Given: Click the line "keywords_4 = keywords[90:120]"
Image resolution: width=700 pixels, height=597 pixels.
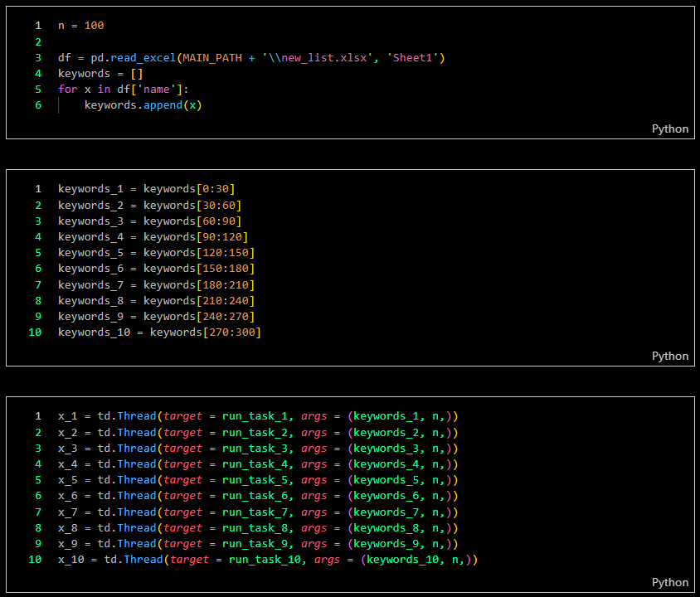Looking at the screenshot, I should point(153,236).
